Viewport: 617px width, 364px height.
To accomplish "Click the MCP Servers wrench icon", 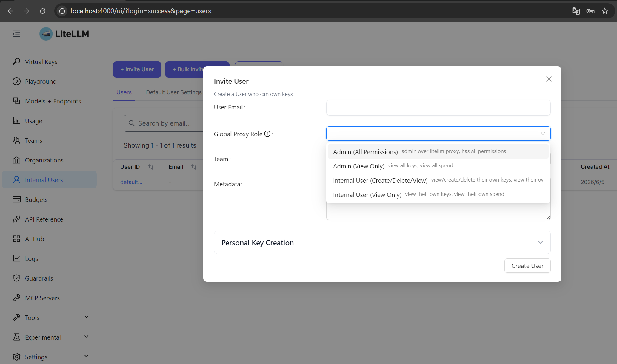I will (x=17, y=298).
